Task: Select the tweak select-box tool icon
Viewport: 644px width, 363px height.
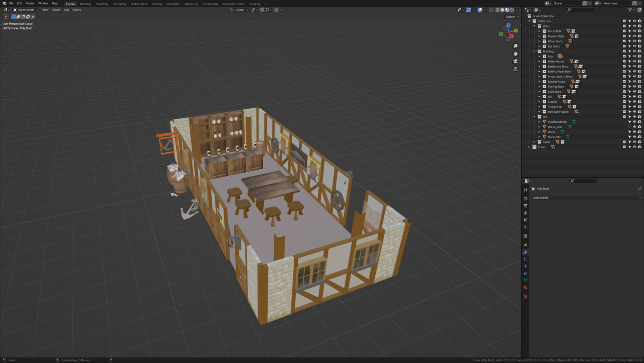Action: (x=6, y=17)
